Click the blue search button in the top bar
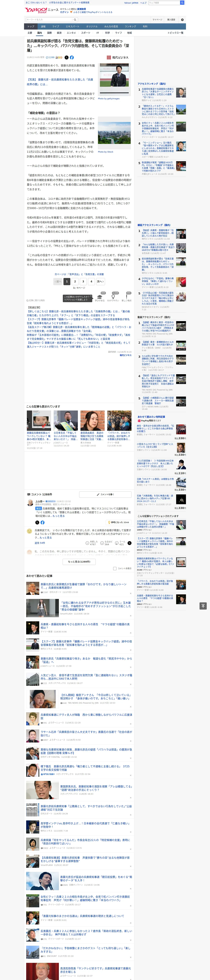The width and height of the screenshot is (210, 980). pyautogui.click(x=182, y=3)
